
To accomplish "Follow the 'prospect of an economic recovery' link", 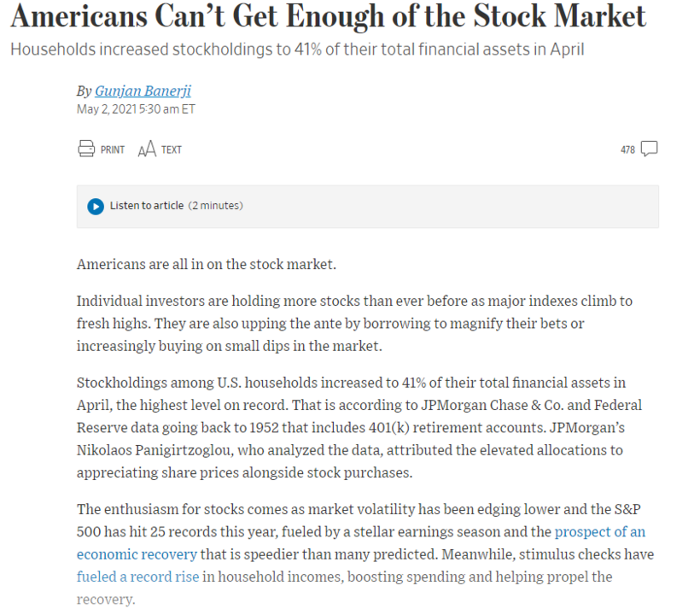I will pos(600,531).
